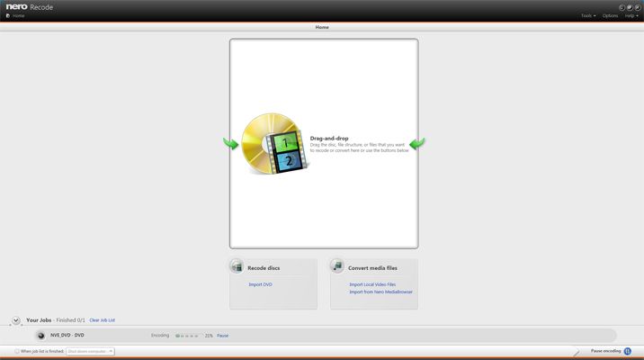Screen dimensions: 644x360
Task: Click the Recode discs icon
Action: (x=237, y=266)
